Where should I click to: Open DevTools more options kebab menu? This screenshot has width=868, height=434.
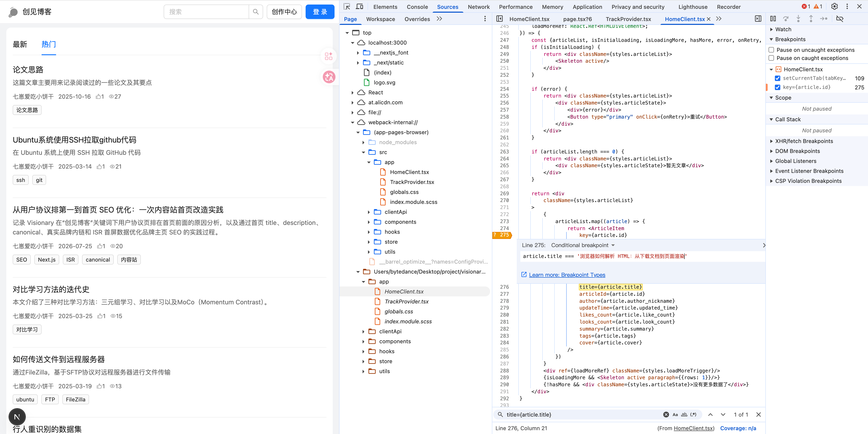[847, 6]
